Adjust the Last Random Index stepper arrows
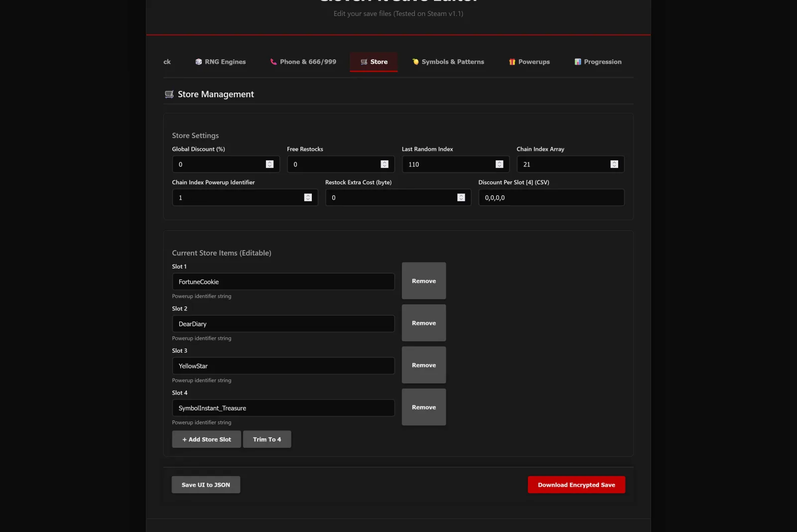 pos(499,164)
